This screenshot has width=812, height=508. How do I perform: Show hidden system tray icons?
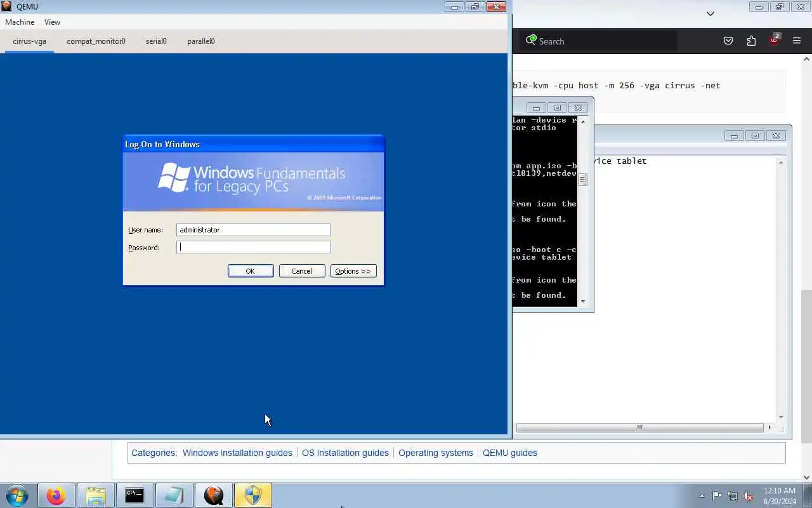coord(702,496)
